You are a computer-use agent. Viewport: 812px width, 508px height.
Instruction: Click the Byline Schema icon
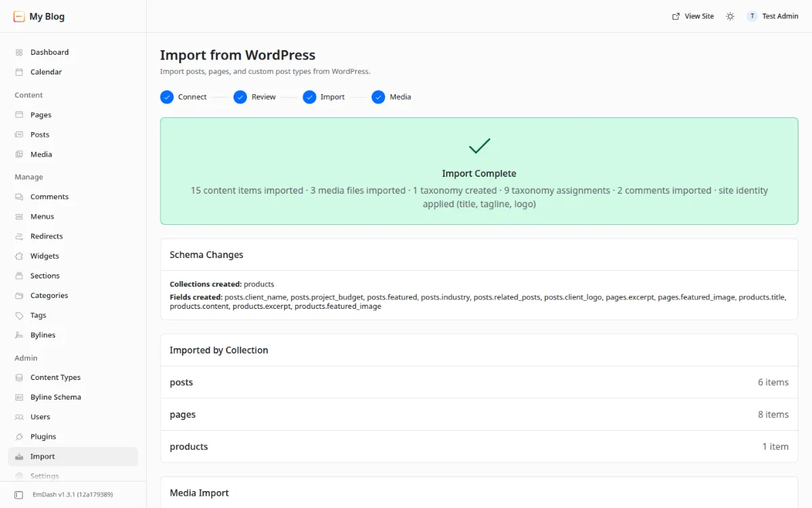point(19,397)
